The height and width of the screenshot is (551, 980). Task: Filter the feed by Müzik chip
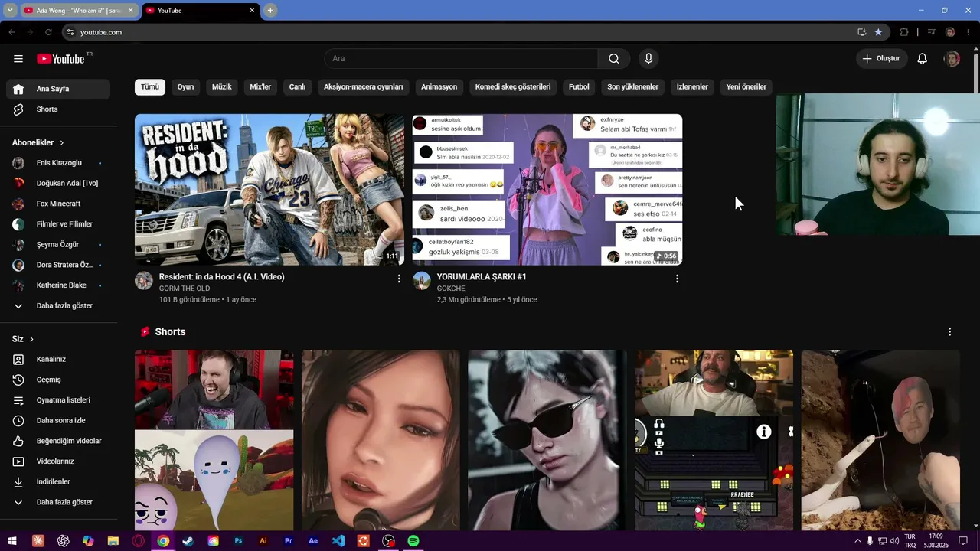tap(222, 87)
